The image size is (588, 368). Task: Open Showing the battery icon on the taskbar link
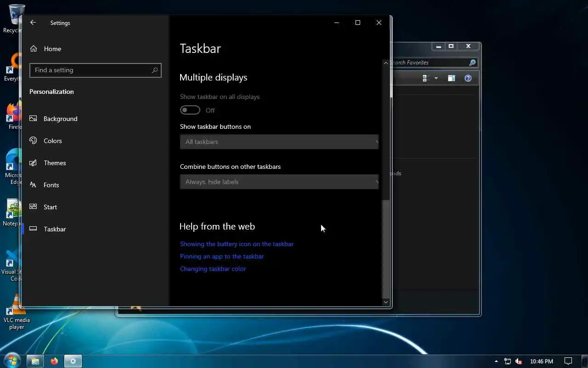click(237, 244)
